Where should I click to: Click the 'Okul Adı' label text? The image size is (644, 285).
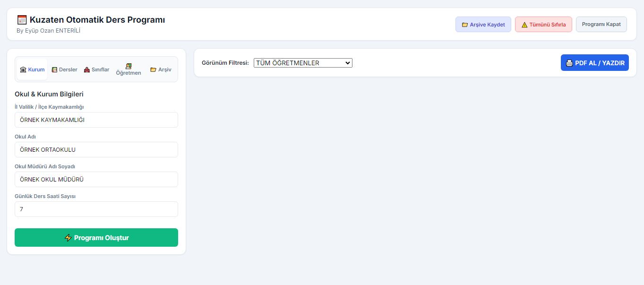click(26, 137)
